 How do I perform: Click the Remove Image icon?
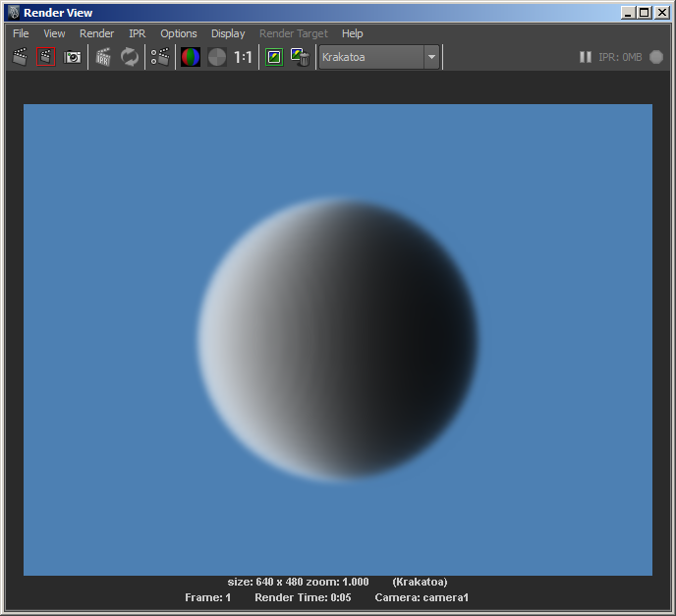coord(301,57)
